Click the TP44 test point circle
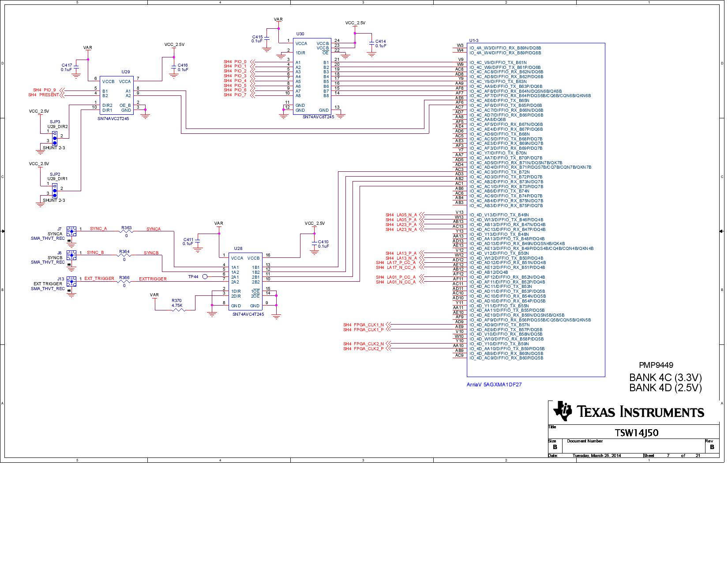The height and width of the screenshot is (563, 728). tap(205, 277)
